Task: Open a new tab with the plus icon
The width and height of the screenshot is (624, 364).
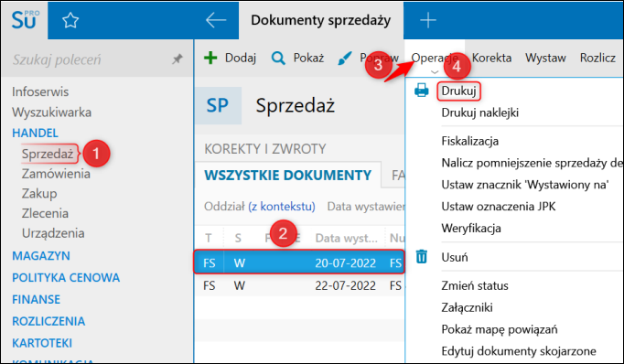Action: coord(428,20)
